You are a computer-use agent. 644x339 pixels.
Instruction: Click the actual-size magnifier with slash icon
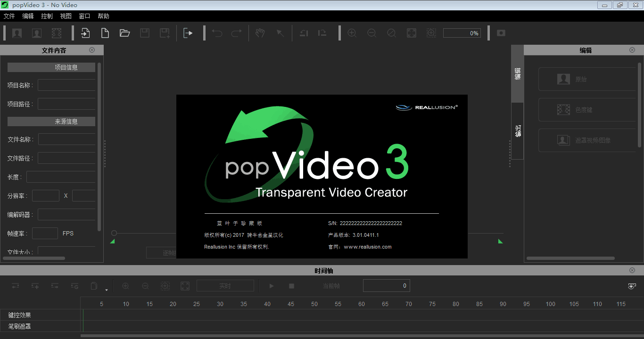pos(391,33)
